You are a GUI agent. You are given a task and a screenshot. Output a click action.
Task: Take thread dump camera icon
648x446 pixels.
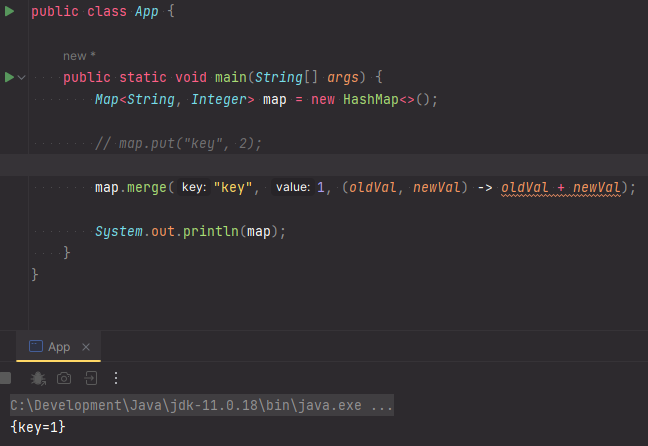pos(64,378)
